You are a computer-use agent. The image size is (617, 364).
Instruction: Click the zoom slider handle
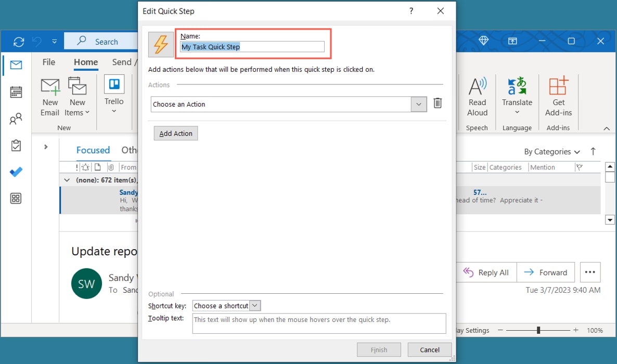(538, 330)
